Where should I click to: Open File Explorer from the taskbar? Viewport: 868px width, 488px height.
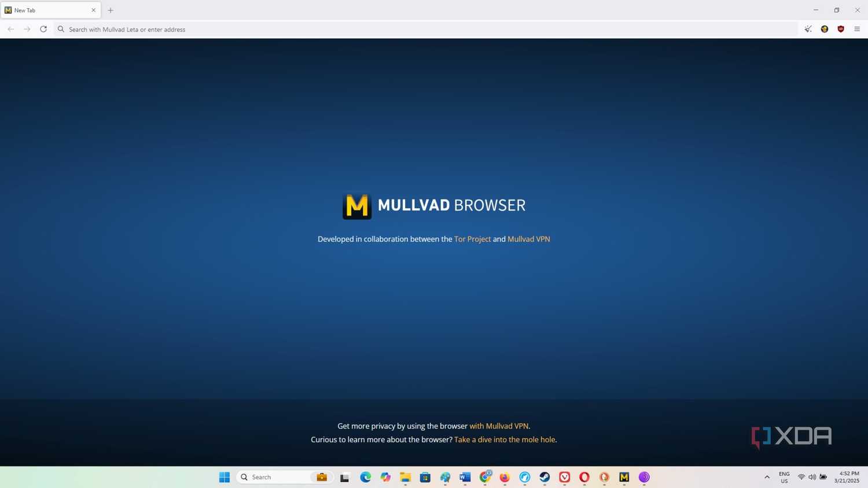[405, 477]
